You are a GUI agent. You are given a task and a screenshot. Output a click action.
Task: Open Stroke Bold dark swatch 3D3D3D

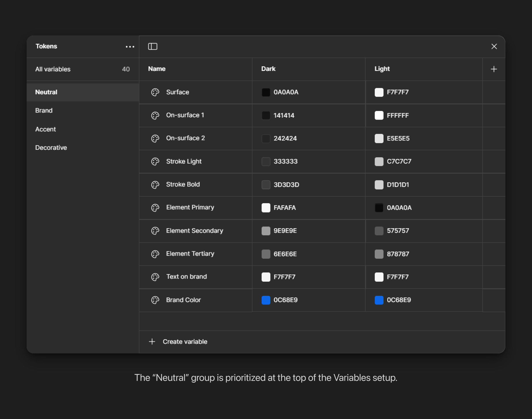pos(266,185)
